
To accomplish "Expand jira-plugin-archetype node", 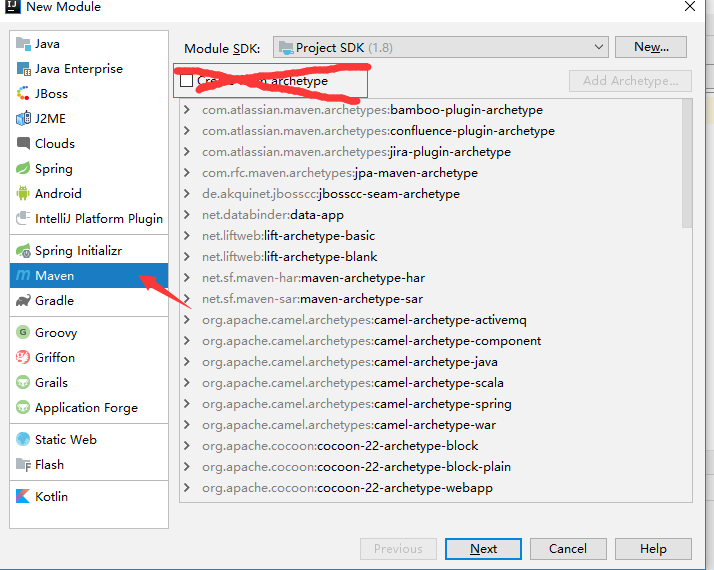I will tap(187, 152).
